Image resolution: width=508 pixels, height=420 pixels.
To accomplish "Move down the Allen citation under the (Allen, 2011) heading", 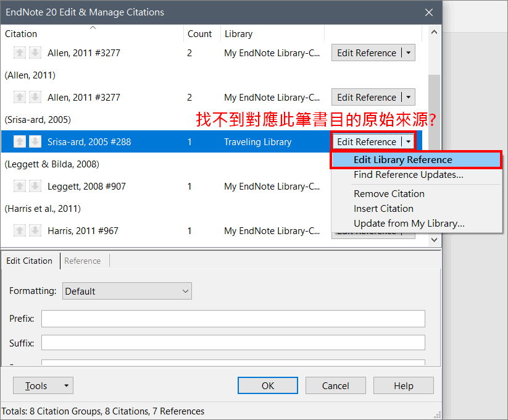I will [x=35, y=97].
